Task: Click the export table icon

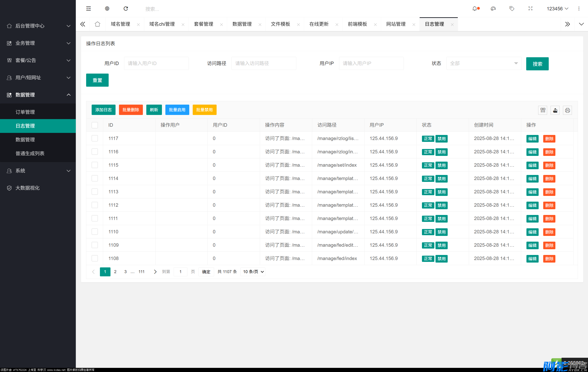Action: 555,110
